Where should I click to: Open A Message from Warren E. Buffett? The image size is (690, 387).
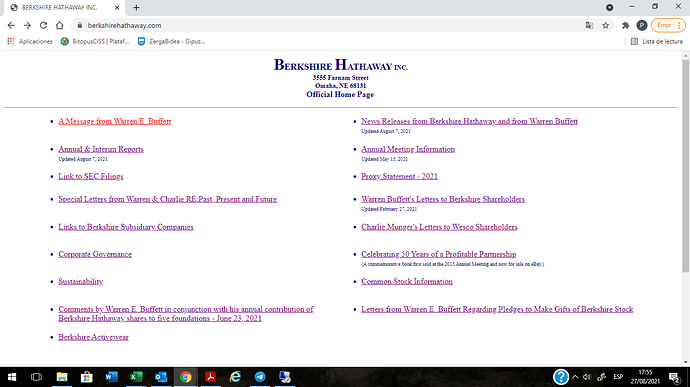click(114, 121)
